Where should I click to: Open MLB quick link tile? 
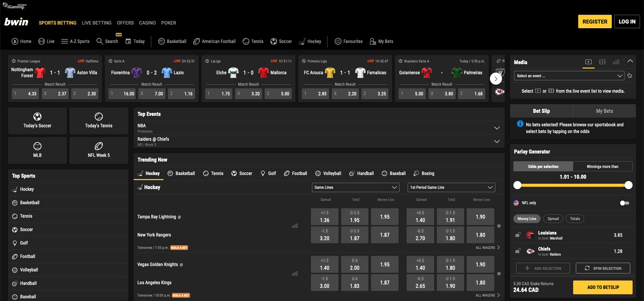pos(37,150)
